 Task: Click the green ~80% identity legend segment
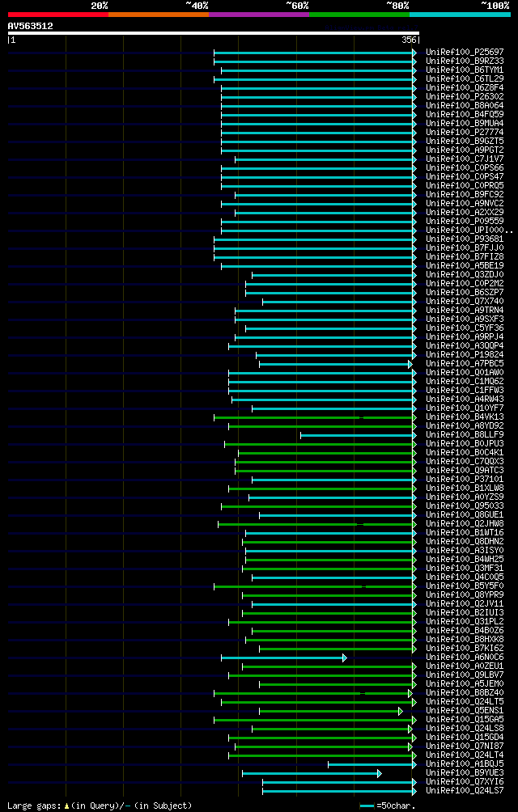(x=359, y=15)
